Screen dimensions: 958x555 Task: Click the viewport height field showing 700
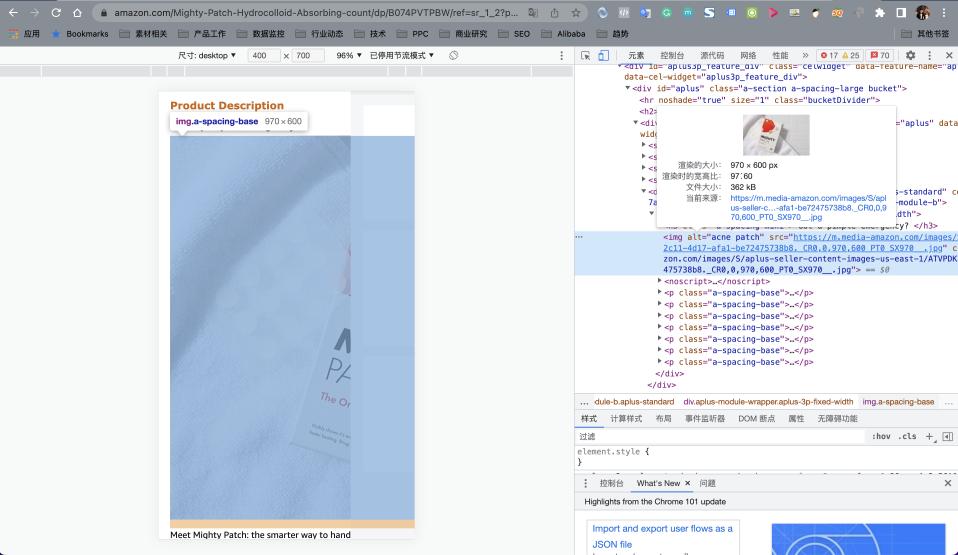307,55
